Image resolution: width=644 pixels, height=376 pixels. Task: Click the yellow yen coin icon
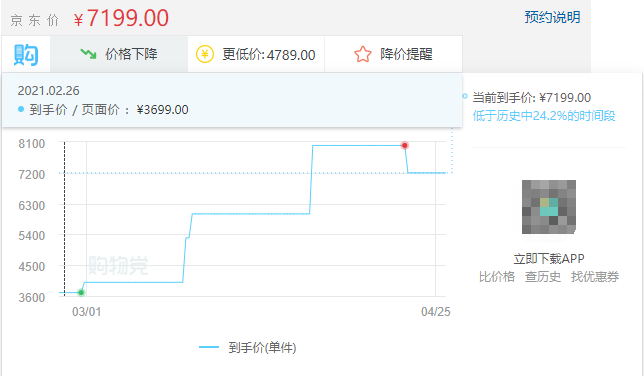(x=205, y=54)
